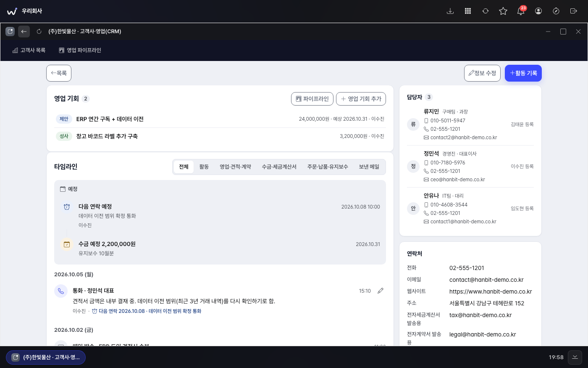
Task: Select the 전체 timeline tab
Action: click(184, 167)
